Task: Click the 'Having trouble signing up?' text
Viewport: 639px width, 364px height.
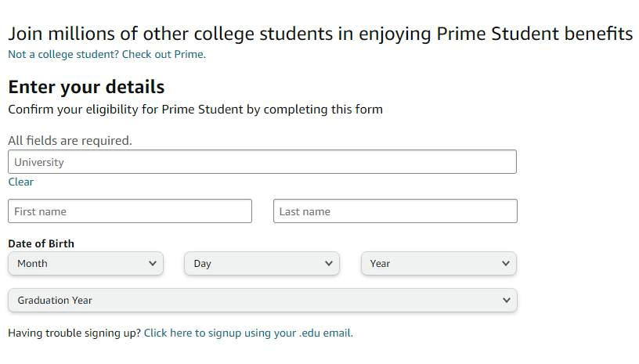Action: pos(74,333)
